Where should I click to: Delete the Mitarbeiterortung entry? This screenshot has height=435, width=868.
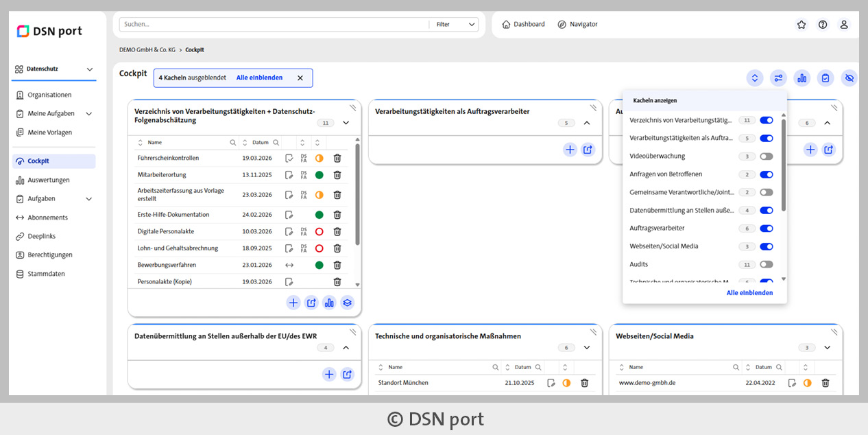click(337, 175)
